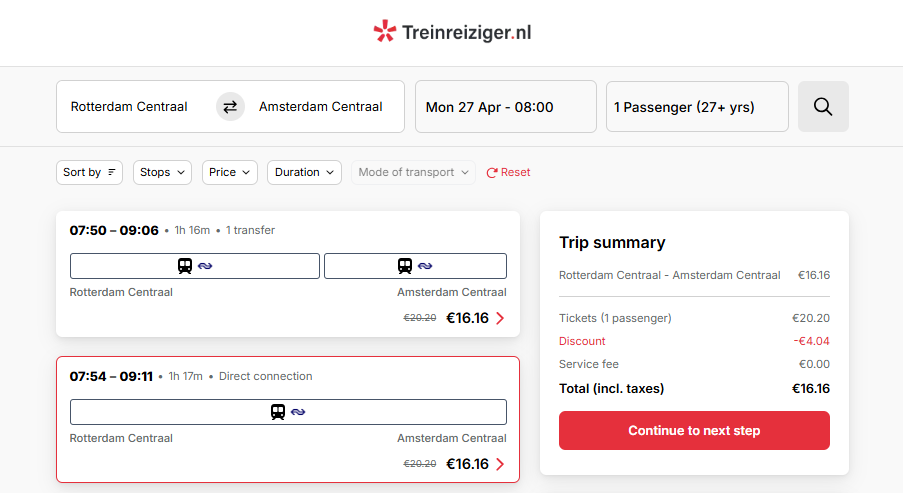Click the red Reset filters link
Image resolution: width=903 pixels, height=493 pixels.
(508, 172)
